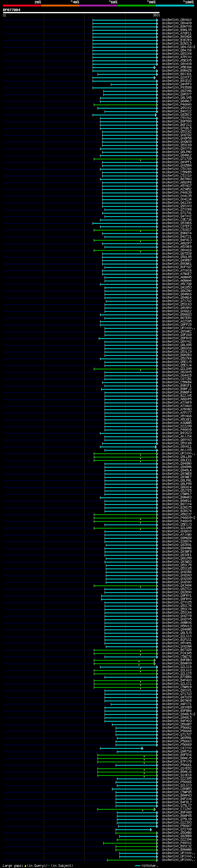Select label UniRef100_Q0QTD2
The height and width of the screenshot is (868, 197).
tap(177, 135)
